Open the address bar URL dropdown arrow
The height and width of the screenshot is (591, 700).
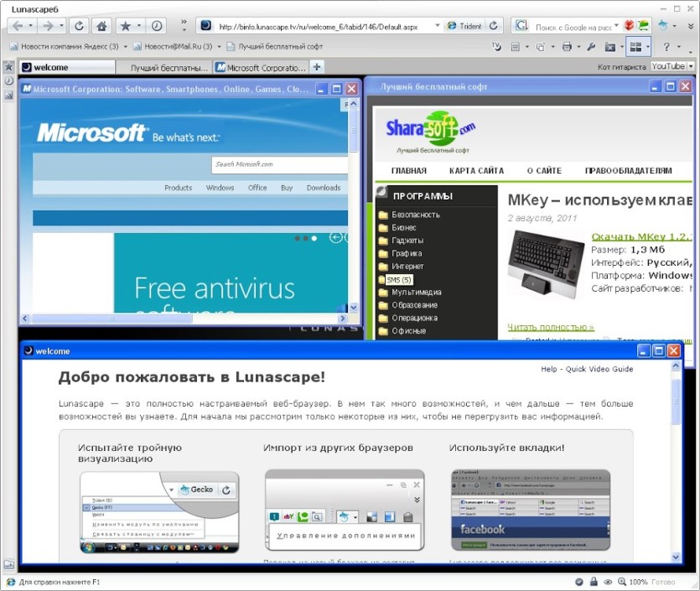point(438,25)
